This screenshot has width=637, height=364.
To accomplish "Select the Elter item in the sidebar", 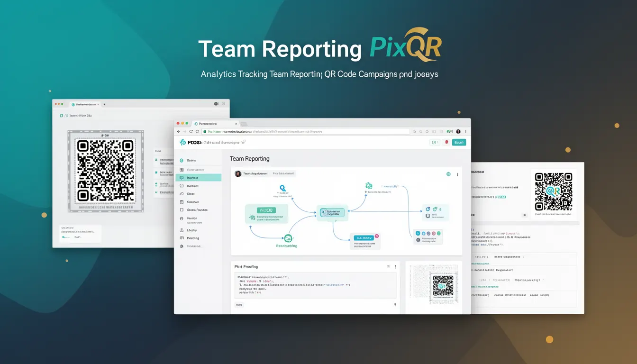I will coord(198,194).
